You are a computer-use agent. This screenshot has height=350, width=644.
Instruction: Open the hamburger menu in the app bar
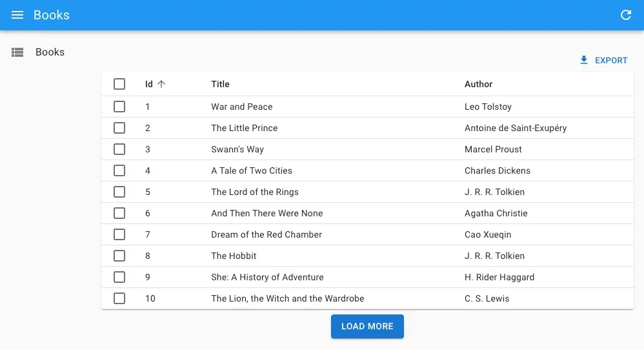pos(17,15)
